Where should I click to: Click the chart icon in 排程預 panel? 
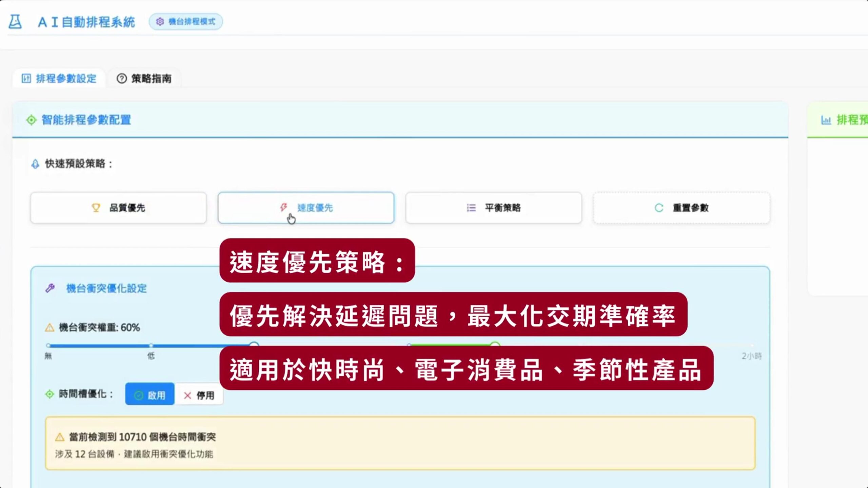pos(826,120)
